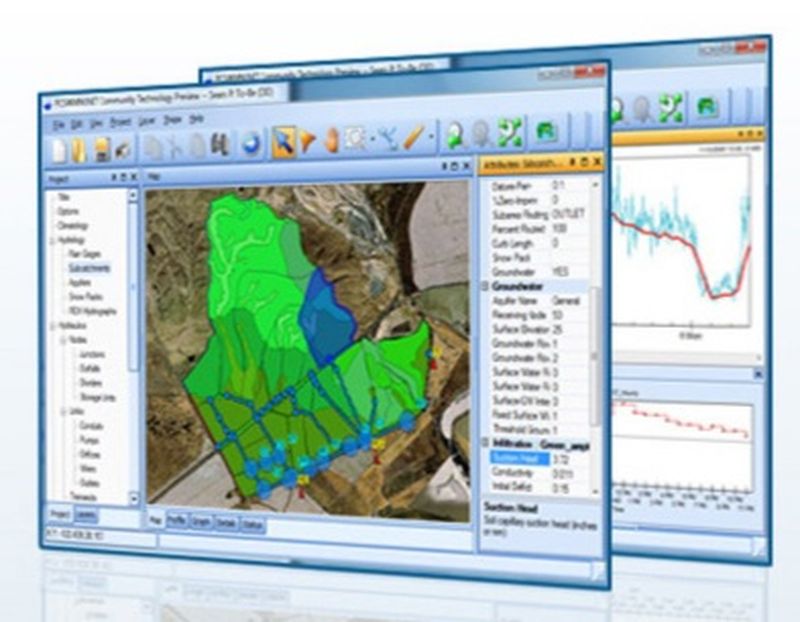This screenshot has width=800, height=622.
Task: Choose the hand pan tool
Action: pyautogui.click(x=332, y=141)
